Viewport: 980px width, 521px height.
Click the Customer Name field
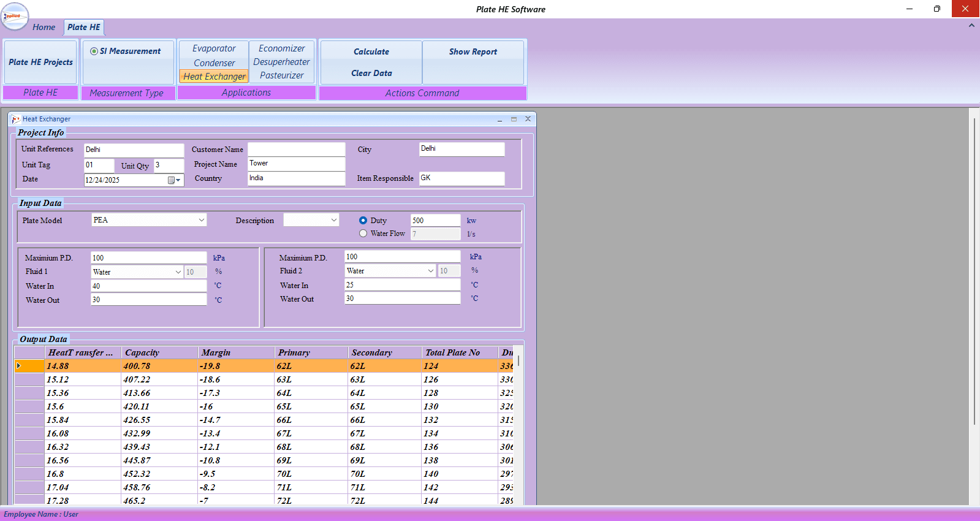tap(297, 149)
